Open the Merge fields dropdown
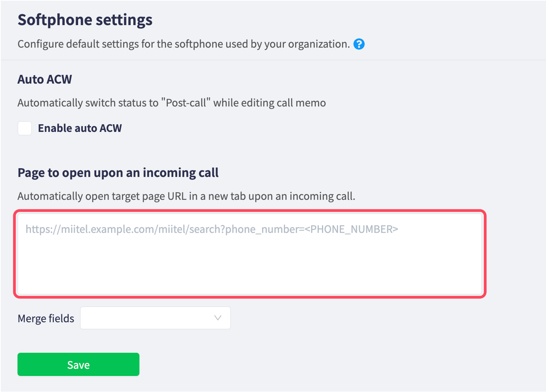 [x=155, y=318]
